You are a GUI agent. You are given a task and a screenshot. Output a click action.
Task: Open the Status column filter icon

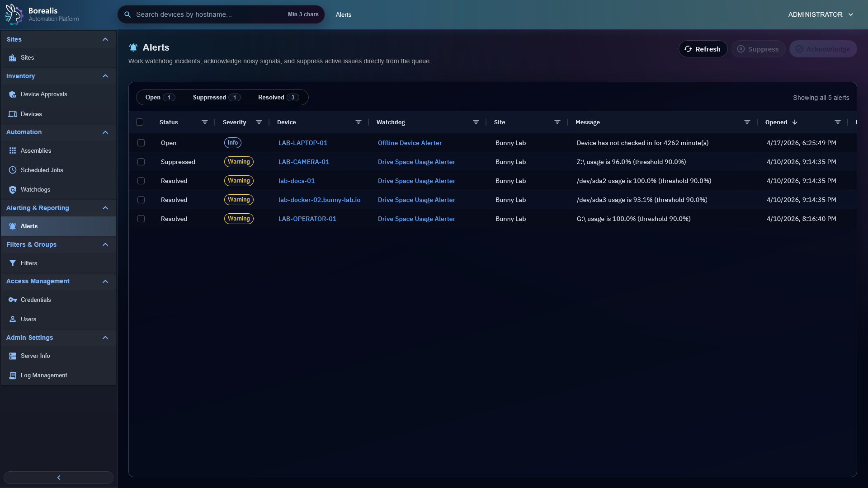pos(205,122)
